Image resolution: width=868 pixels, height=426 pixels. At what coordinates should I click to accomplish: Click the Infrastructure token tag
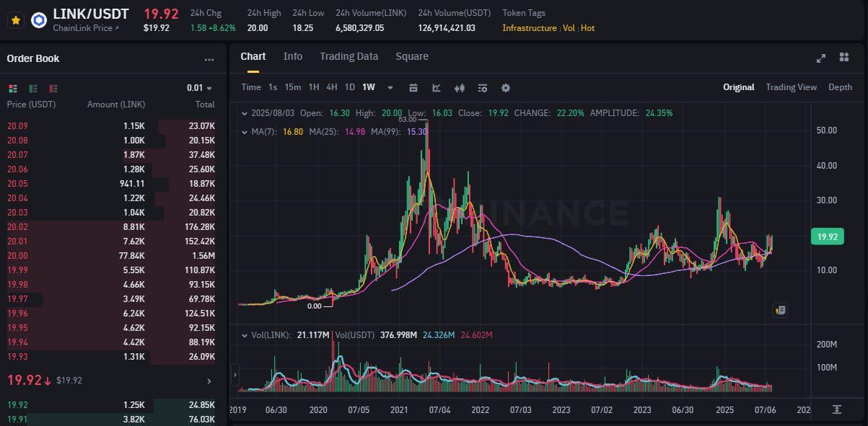(x=530, y=28)
